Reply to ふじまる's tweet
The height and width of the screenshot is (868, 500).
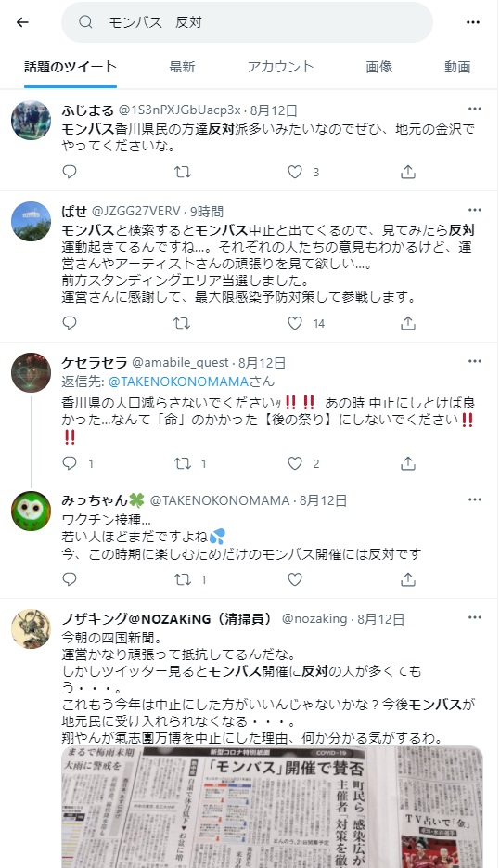tap(70, 172)
